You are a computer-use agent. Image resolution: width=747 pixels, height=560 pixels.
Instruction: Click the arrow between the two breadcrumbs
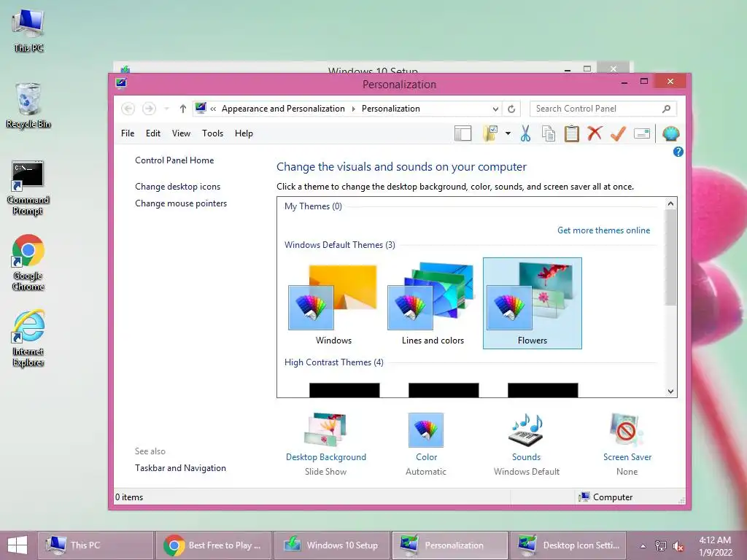point(354,109)
